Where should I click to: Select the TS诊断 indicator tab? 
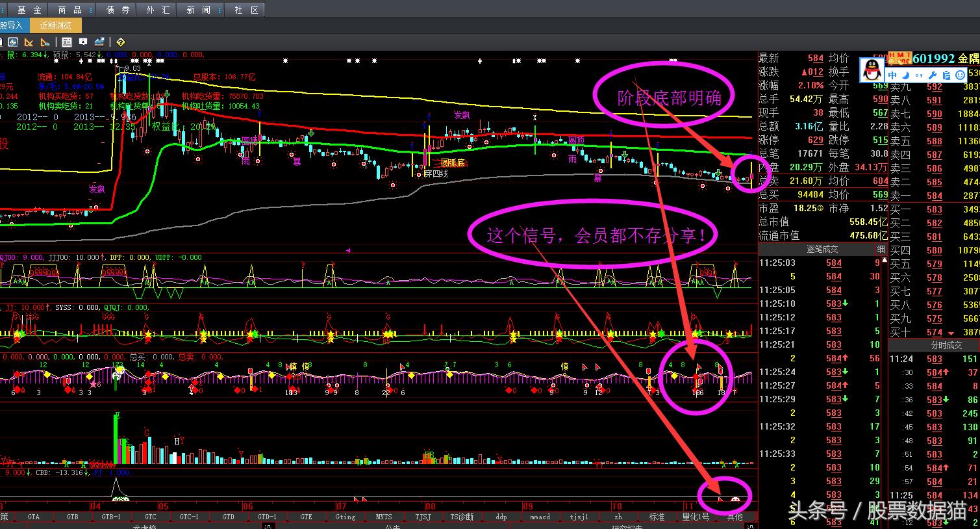coord(462,517)
